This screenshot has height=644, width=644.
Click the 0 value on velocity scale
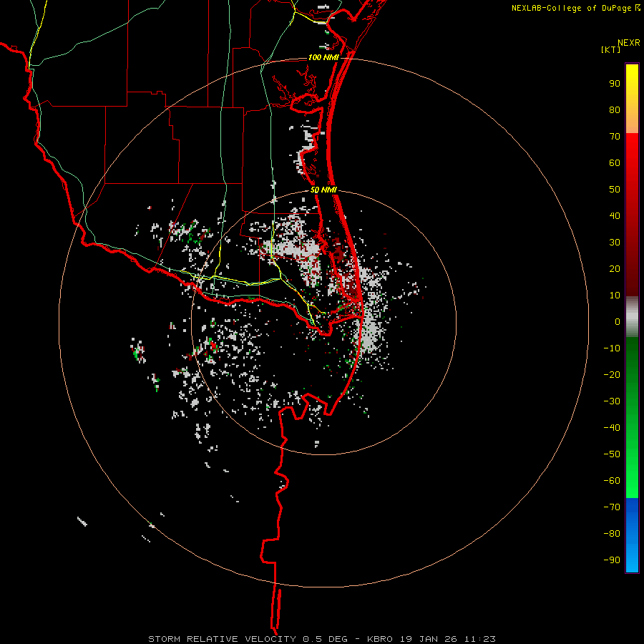pyautogui.click(x=618, y=321)
